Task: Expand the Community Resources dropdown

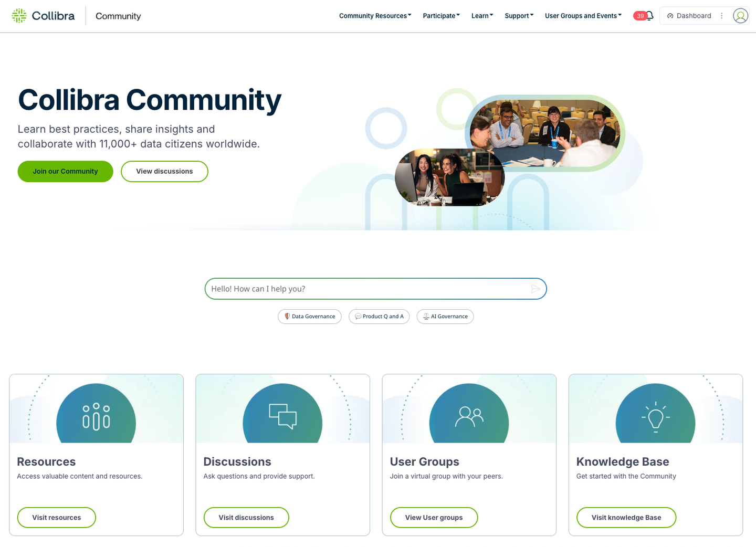Action: click(x=375, y=16)
